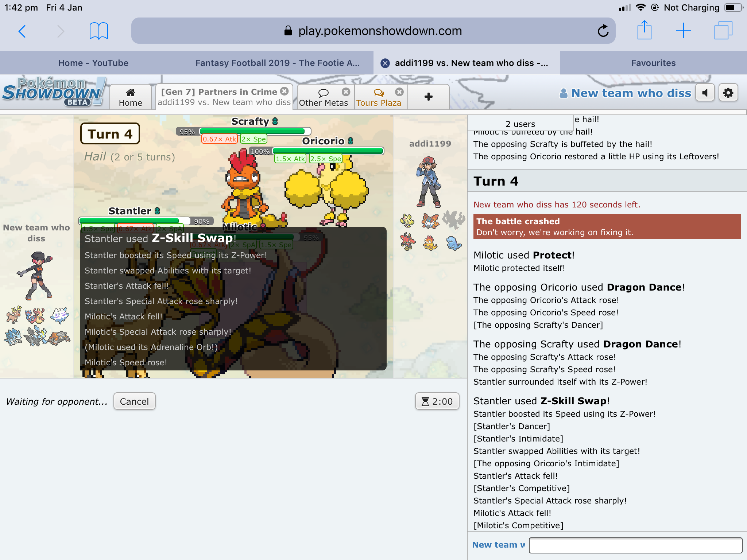The image size is (747, 560).
Task: Click your Milotic team icon
Action: pos(35,315)
